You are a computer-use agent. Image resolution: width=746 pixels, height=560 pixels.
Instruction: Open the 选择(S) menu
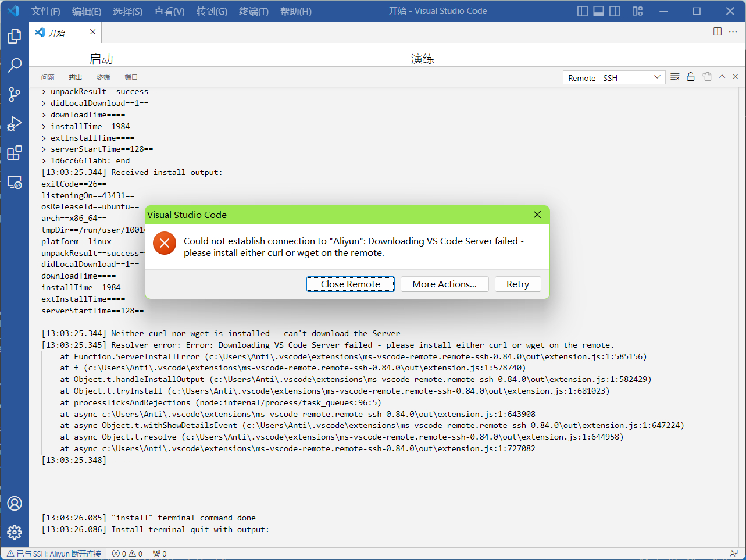[127, 11]
